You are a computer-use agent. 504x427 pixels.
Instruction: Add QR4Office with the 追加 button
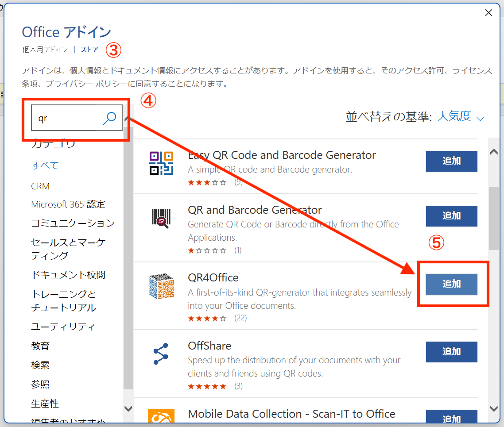point(451,284)
